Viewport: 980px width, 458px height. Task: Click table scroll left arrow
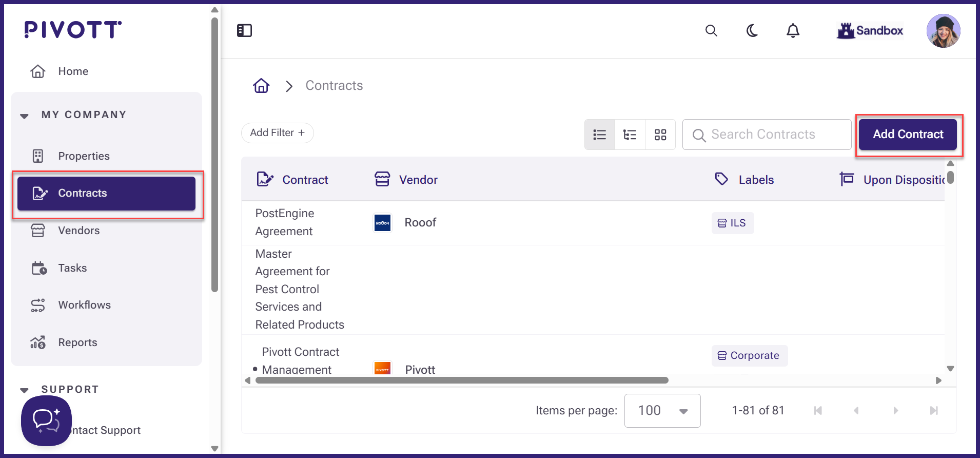247,380
